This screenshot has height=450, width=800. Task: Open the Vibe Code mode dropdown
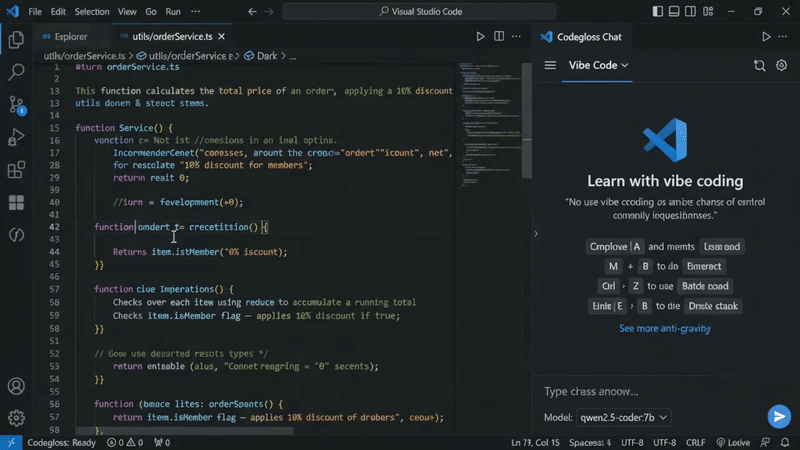click(598, 65)
